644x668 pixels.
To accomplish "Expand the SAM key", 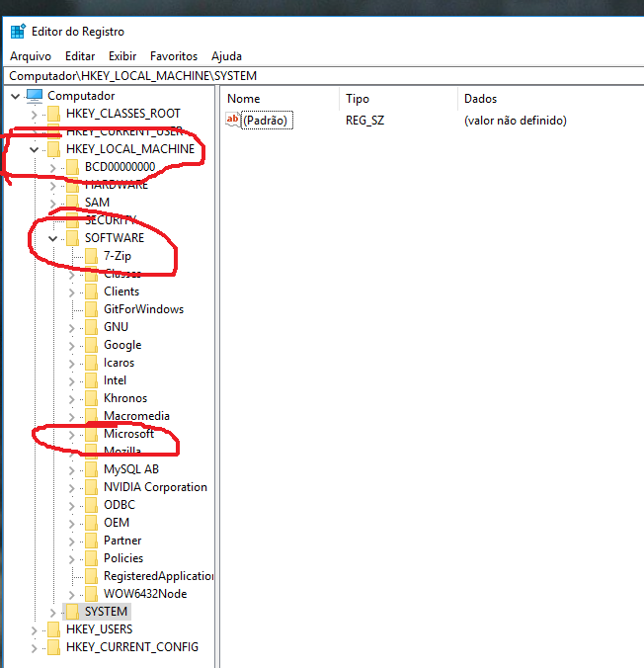I will pos(52,204).
